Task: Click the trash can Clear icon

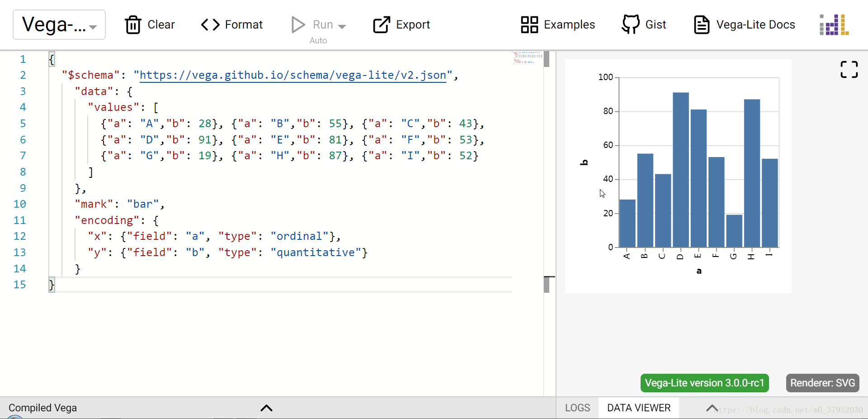Action: click(133, 24)
